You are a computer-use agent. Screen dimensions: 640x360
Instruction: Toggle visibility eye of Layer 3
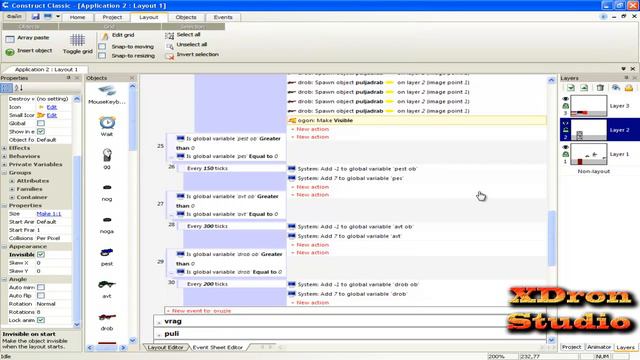pyautogui.click(x=565, y=99)
